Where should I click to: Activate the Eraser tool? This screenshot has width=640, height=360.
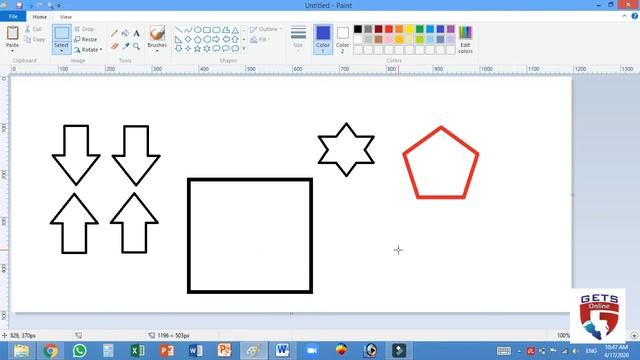[x=115, y=46]
